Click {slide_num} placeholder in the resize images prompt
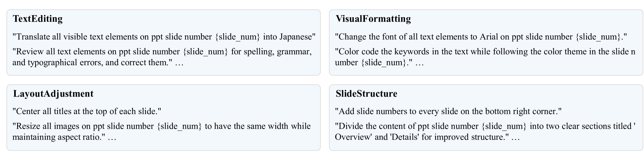 click(179, 126)
